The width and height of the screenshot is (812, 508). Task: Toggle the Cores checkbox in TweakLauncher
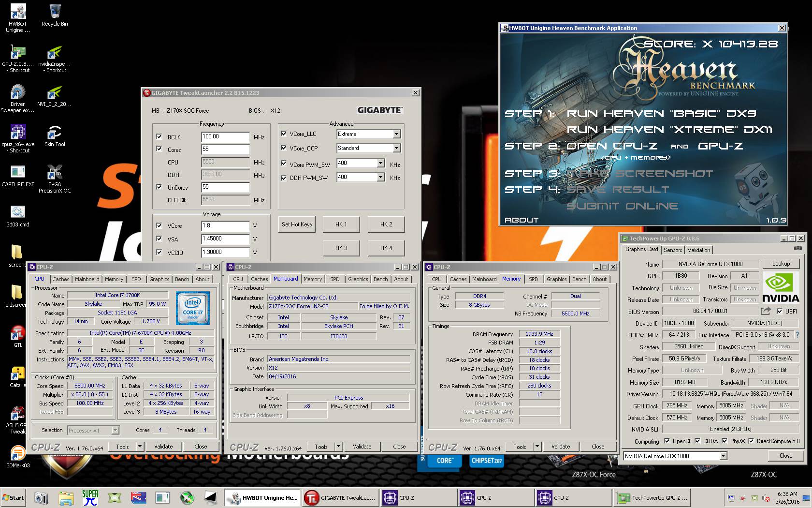tap(159, 149)
